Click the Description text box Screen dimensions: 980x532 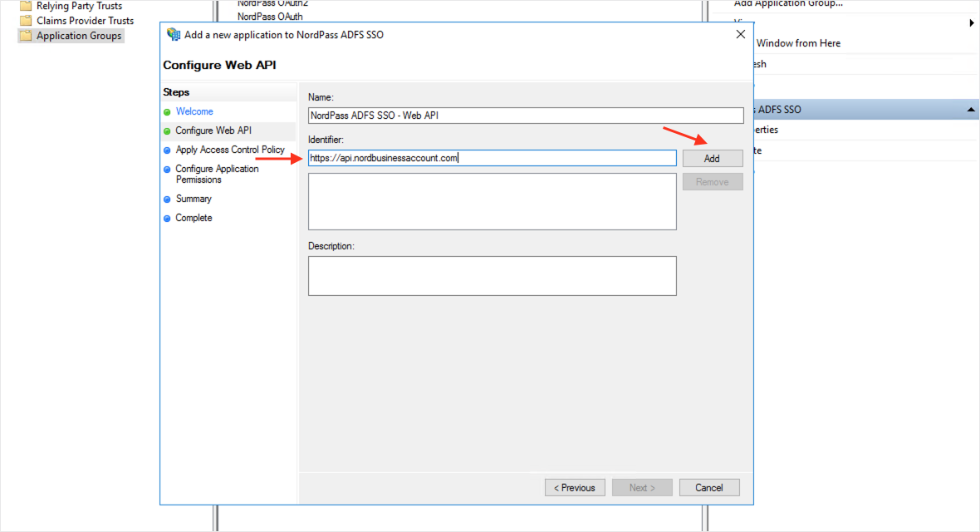pos(492,275)
